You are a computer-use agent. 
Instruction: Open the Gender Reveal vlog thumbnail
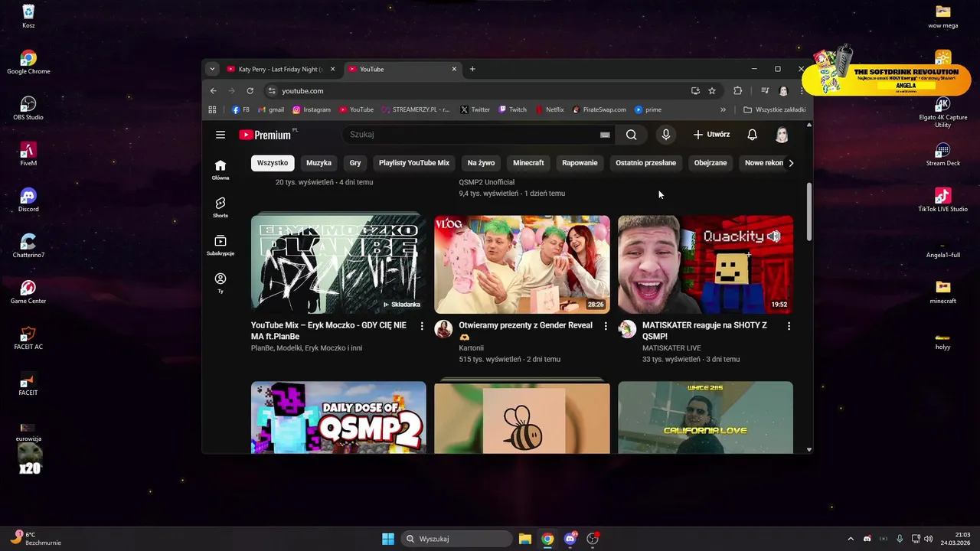[x=522, y=265]
